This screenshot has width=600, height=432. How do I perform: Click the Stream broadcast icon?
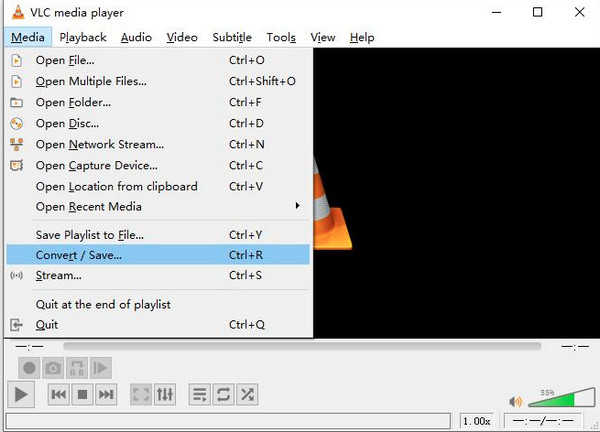(16, 275)
